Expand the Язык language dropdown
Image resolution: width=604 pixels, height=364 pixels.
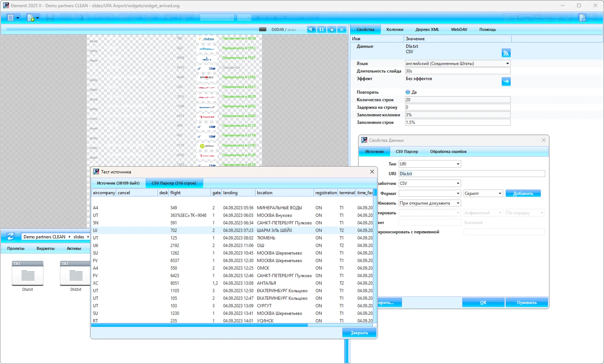[507, 63]
